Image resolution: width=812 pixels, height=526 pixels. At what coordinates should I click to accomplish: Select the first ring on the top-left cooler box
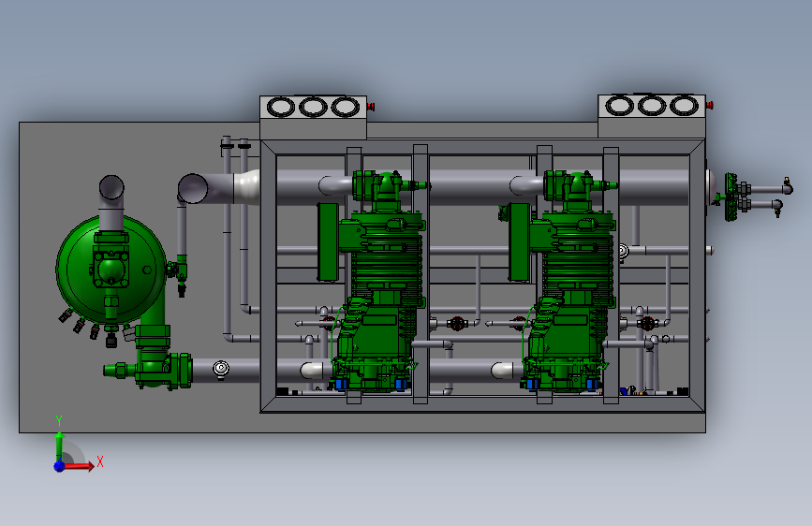281,108
